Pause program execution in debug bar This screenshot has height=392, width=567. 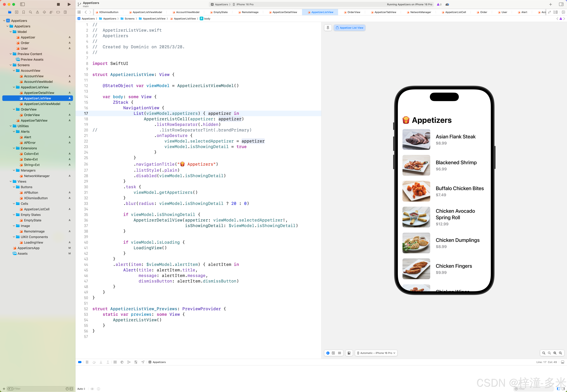pos(87,362)
